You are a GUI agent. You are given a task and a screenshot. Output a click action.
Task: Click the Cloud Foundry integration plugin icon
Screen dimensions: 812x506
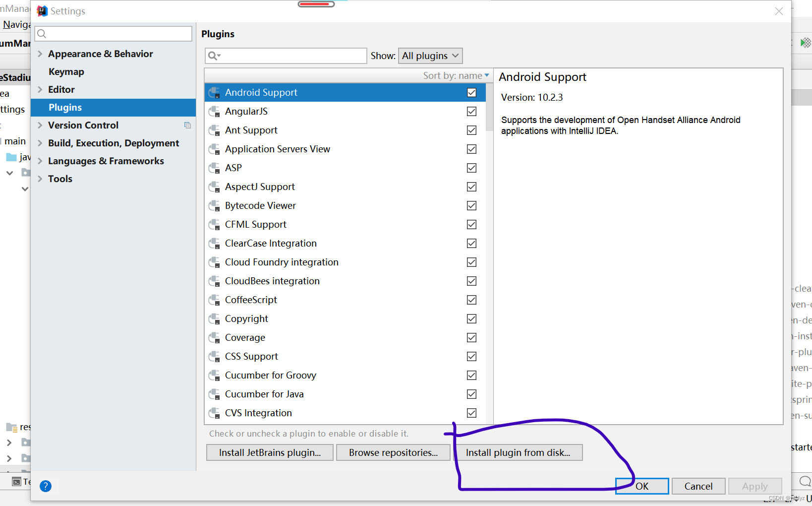(214, 262)
